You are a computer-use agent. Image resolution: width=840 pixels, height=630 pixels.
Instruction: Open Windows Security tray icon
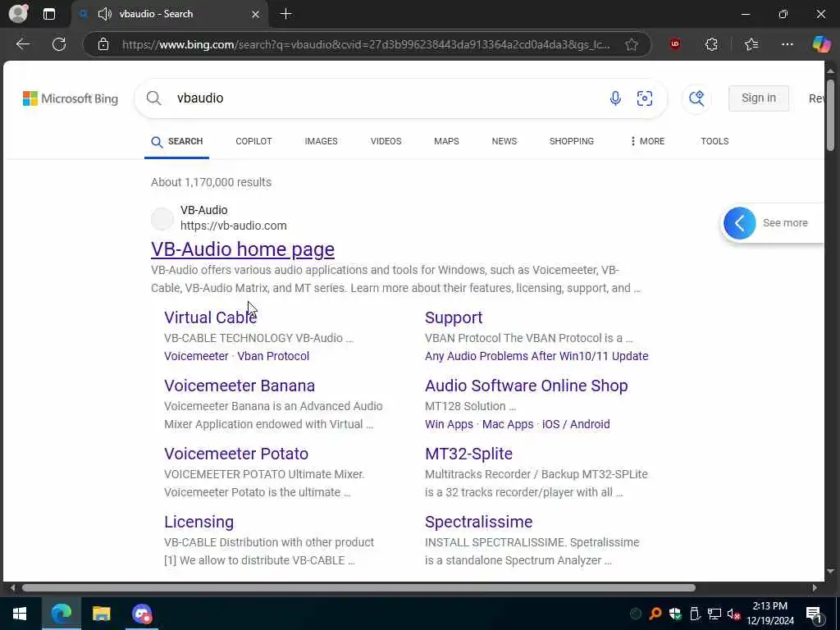[675, 614]
